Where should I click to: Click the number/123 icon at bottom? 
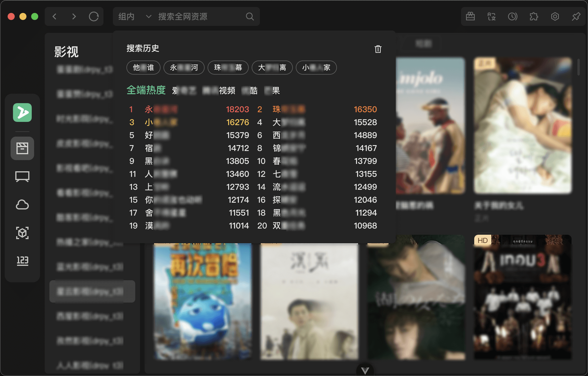click(x=23, y=260)
